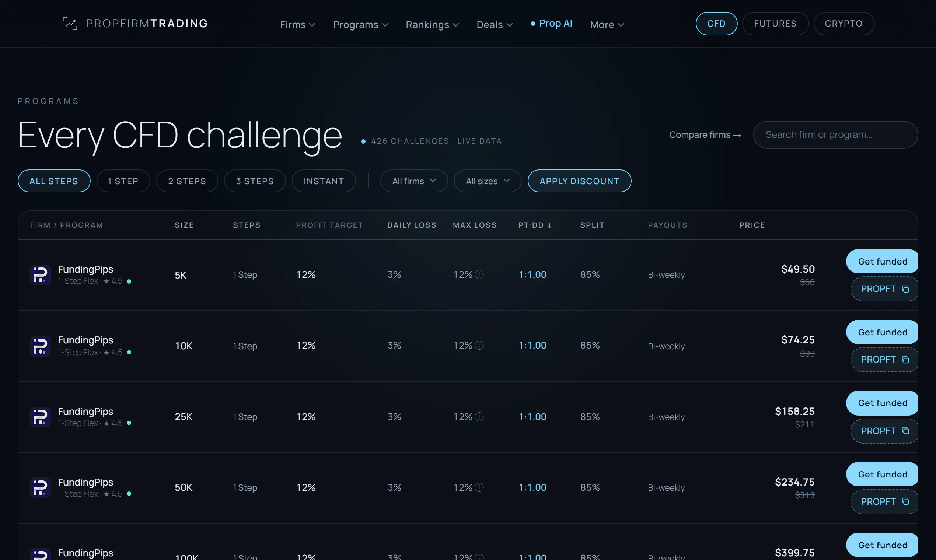Click the FIRM / PROGRAM column header
Image resolution: width=936 pixels, height=560 pixels.
[66, 225]
